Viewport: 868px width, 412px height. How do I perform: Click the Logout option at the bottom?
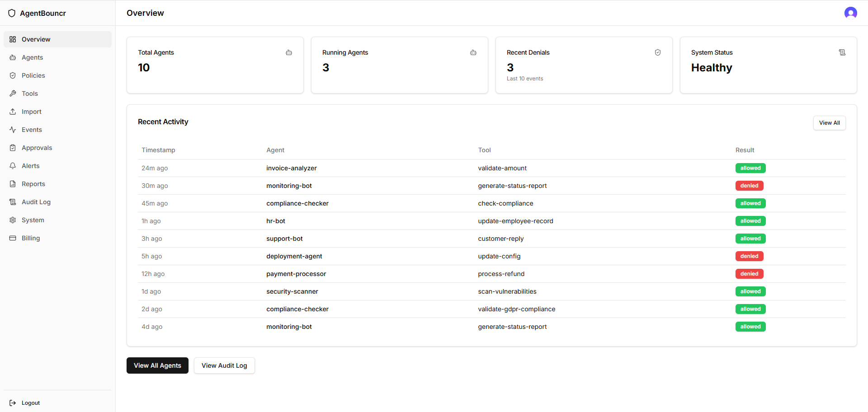pyautogui.click(x=31, y=403)
